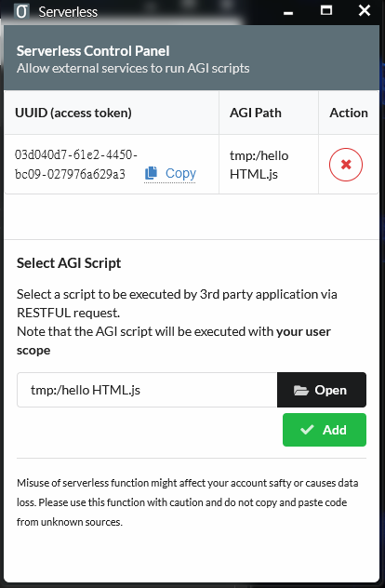Click the checkmark icon on Add button

[307, 430]
